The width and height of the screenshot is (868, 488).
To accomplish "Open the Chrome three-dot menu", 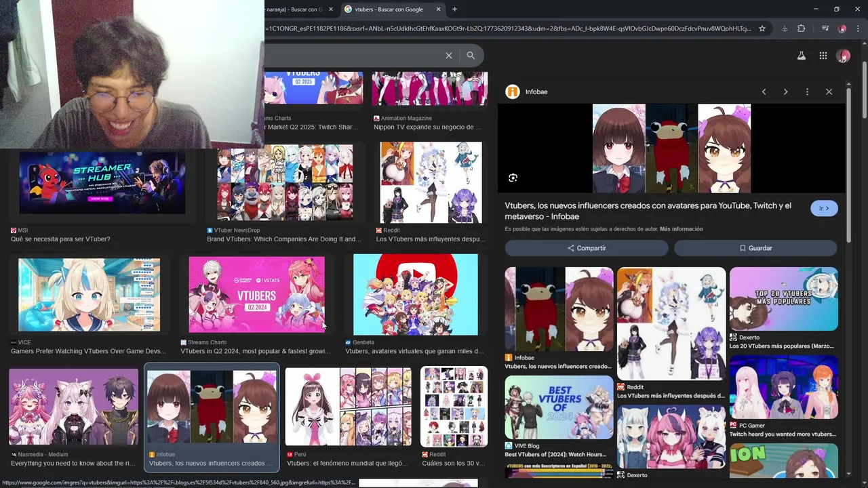I will coord(859,28).
